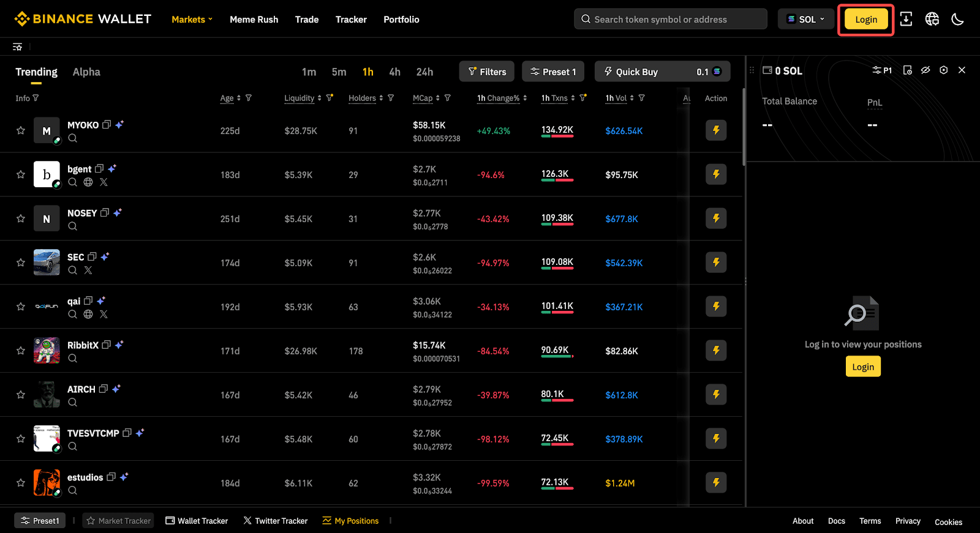Open the Portfolio menu item

pos(401,19)
